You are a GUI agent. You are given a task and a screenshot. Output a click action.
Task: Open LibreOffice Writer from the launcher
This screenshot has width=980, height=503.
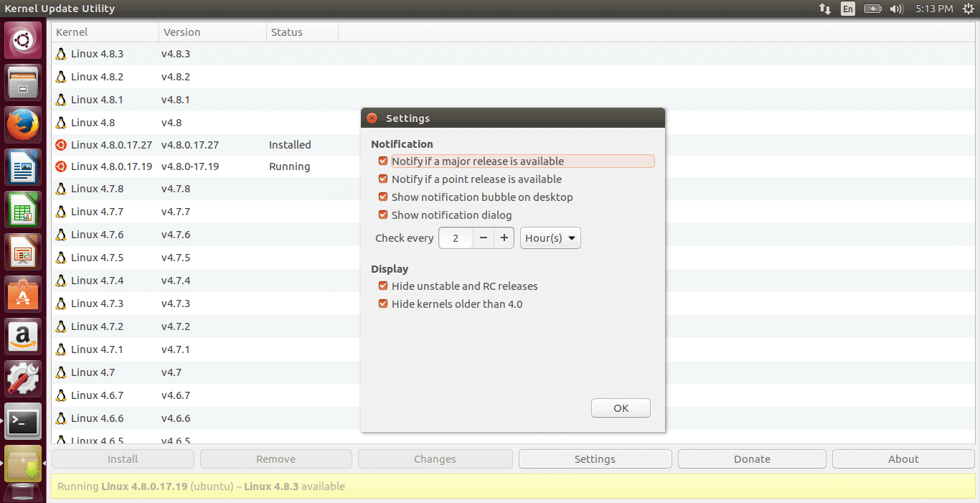pos(24,167)
